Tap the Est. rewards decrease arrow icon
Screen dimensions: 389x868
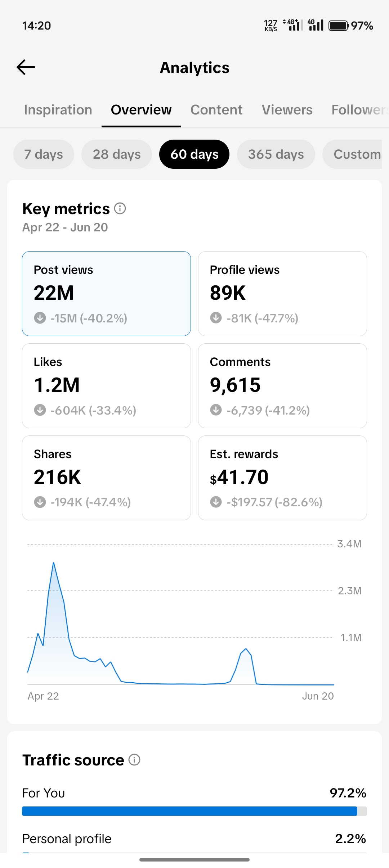click(x=216, y=502)
